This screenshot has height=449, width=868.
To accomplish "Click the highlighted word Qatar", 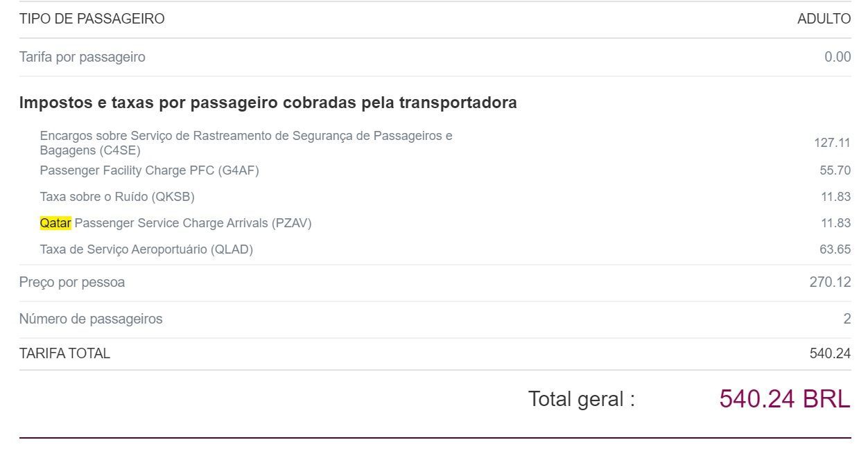I will [x=55, y=223].
